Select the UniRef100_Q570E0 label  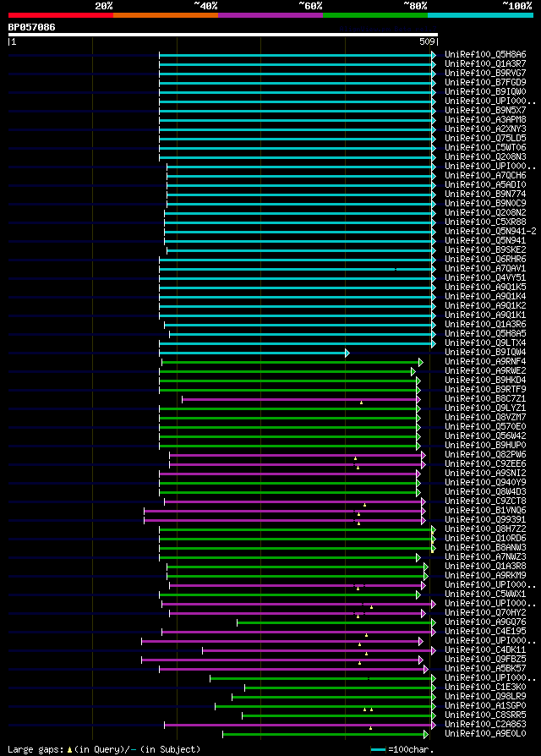(485, 427)
